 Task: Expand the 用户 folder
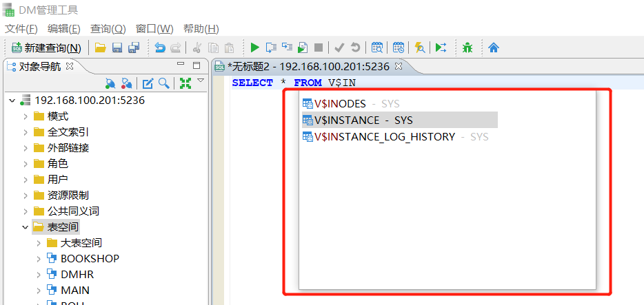coord(26,180)
